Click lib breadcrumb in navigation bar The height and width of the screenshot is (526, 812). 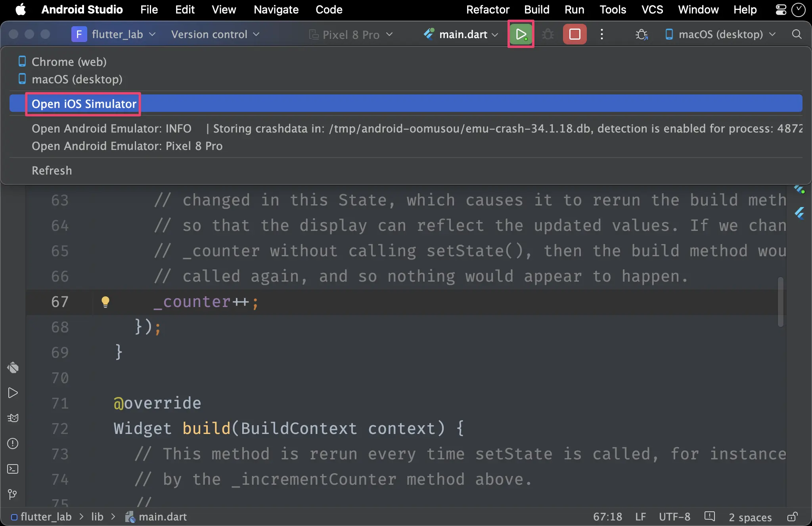tap(97, 516)
